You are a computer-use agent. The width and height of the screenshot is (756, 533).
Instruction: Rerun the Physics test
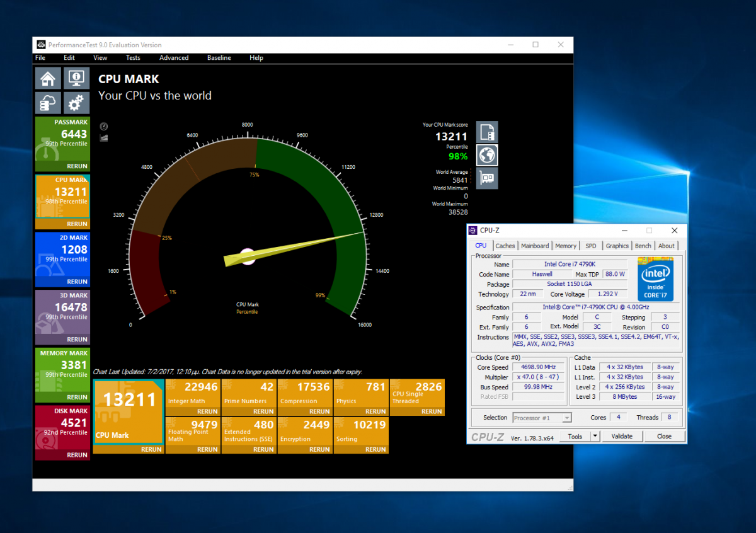point(375,411)
